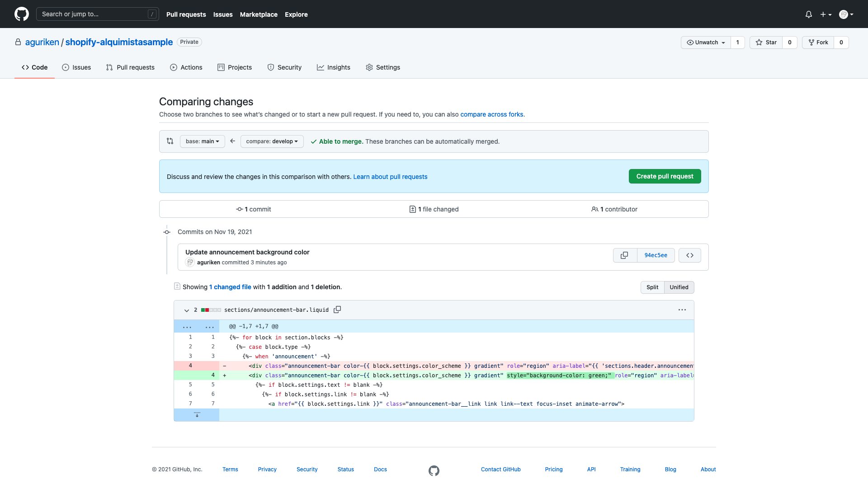This screenshot has width=868, height=488.
Task: Open the Insights tab
Action: (x=334, y=67)
